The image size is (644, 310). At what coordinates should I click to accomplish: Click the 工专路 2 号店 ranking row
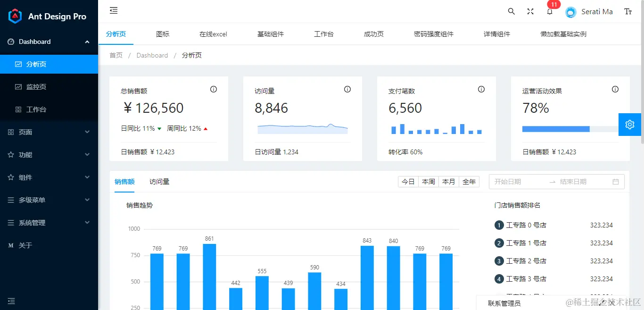[x=553, y=261]
